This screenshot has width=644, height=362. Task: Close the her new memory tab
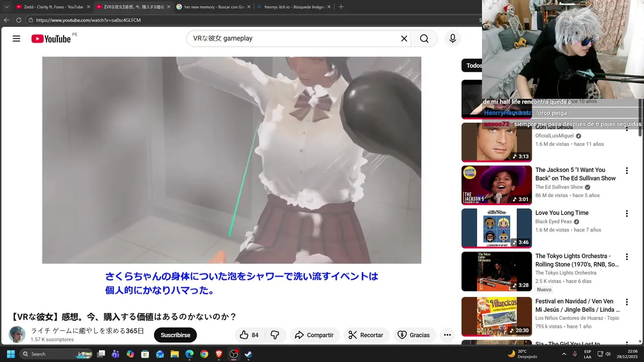[249, 7]
